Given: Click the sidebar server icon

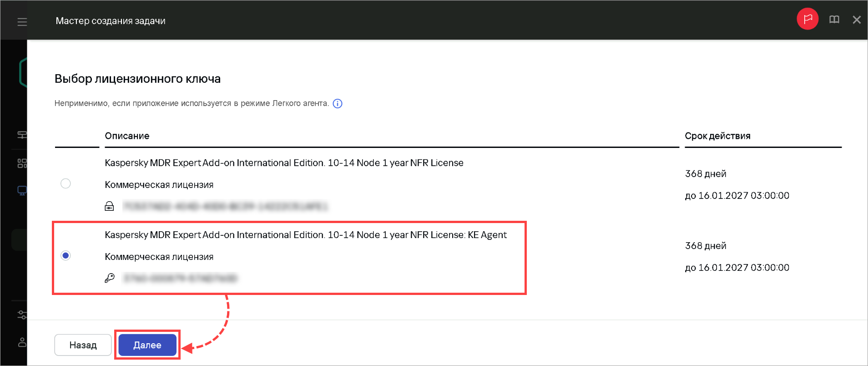Looking at the screenshot, I should point(22,135).
